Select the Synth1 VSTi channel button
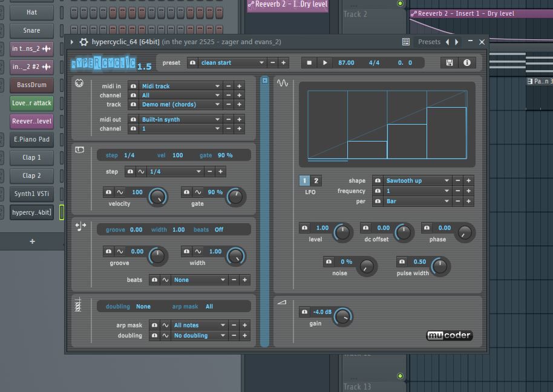Image resolution: width=553 pixels, height=392 pixels. [x=31, y=194]
